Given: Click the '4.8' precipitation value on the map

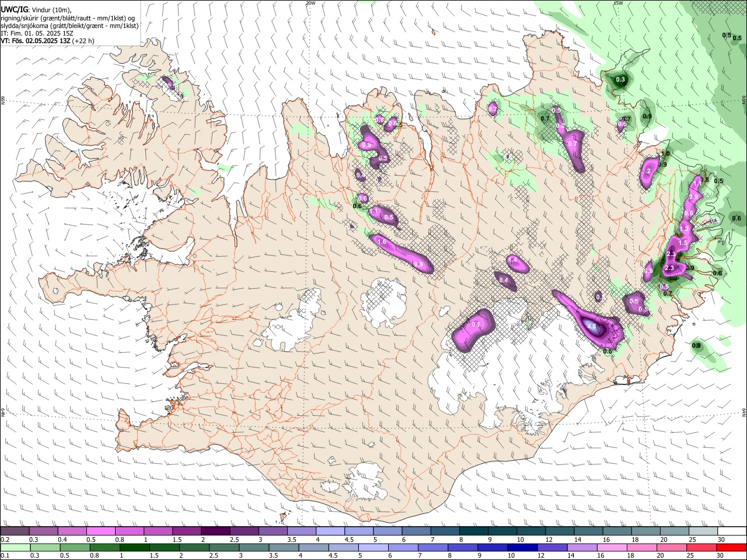Looking at the screenshot, I should point(591,327).
